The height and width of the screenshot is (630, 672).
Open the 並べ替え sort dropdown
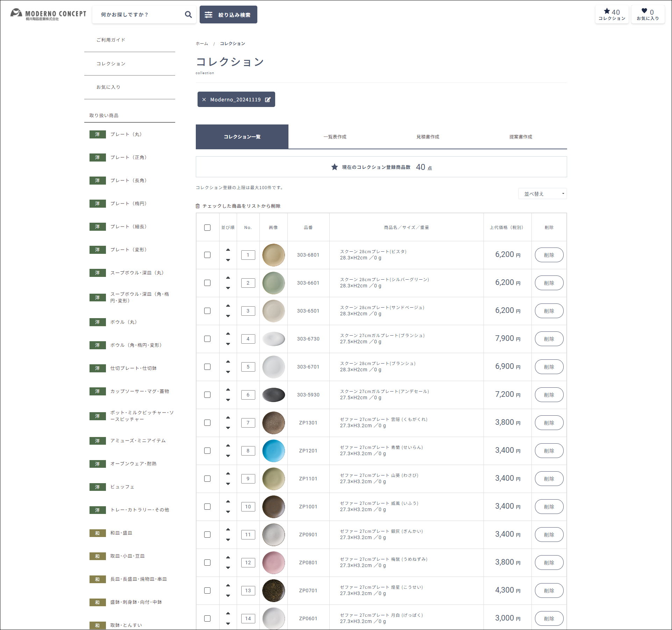coord(542,194)
